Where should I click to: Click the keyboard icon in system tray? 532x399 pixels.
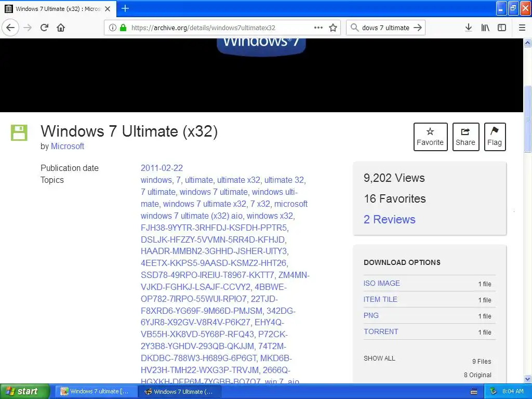coord(474,392)
